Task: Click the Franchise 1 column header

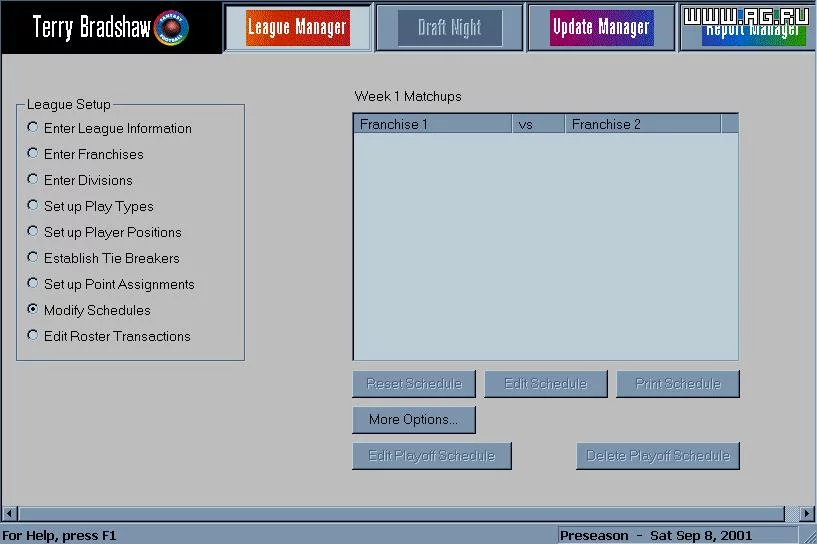Action: point(433,124)
